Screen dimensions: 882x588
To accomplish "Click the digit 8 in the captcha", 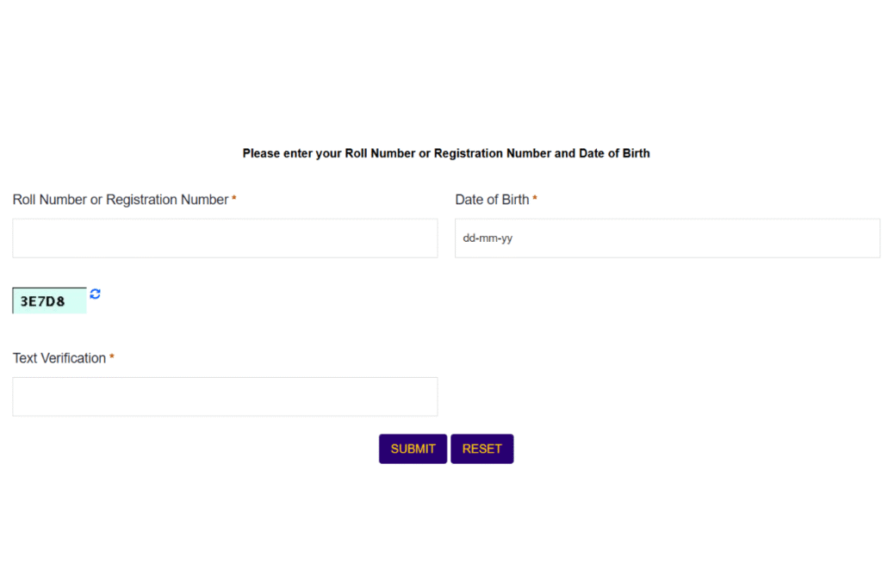I will coord(60,302).
